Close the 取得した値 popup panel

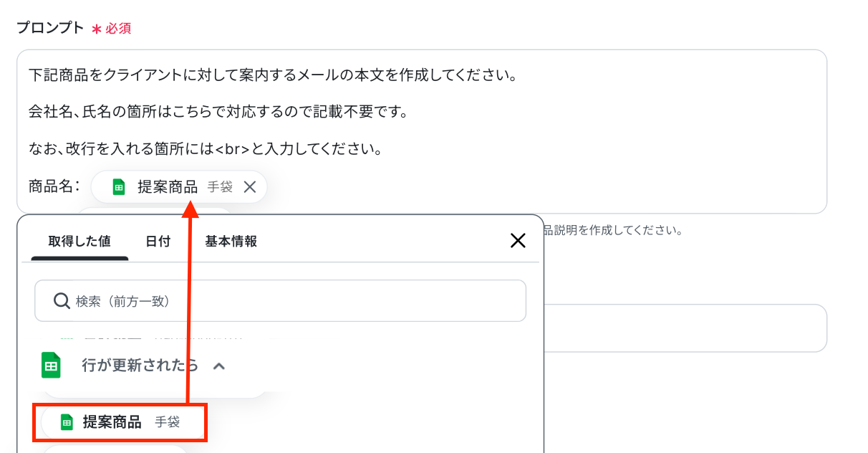coord(518,241)
